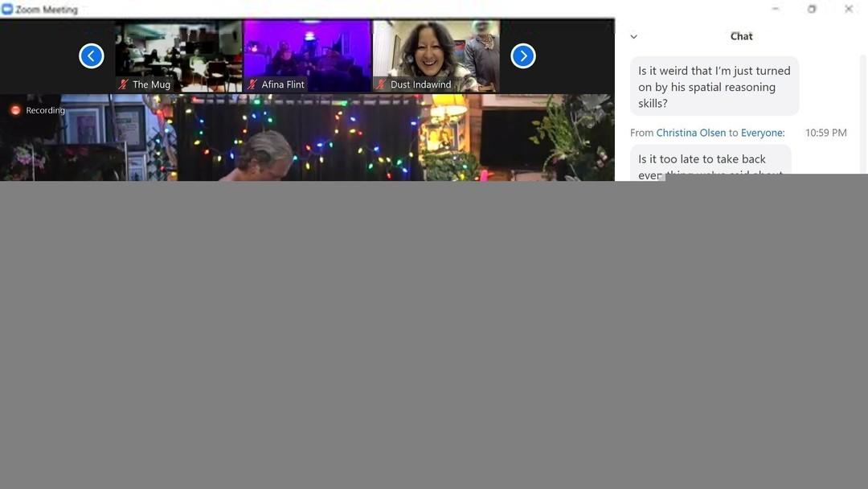868x489 pixels.
Task: Click Afina Flint's muted microphone icon
Action: coord(252,84)
